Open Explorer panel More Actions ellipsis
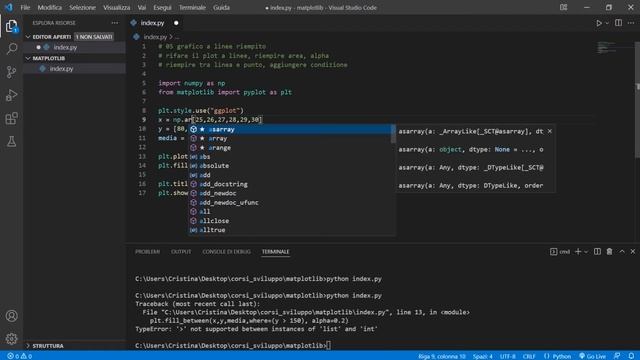Viewport: 640px width, 360px height. click(x=115, y=23)
